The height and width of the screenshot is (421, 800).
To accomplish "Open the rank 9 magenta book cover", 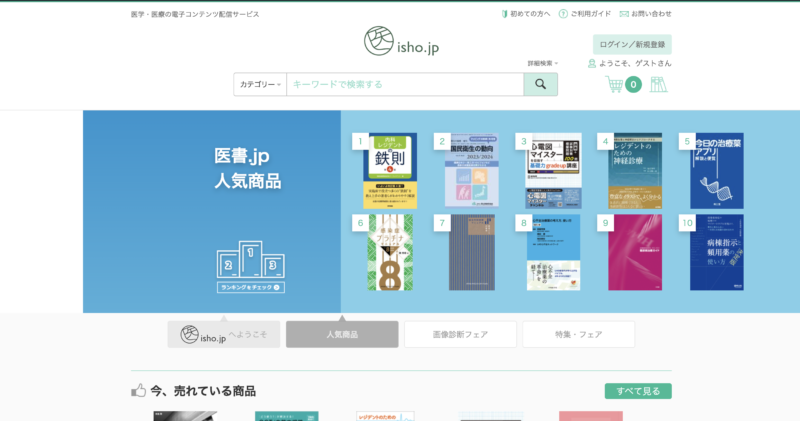I will (x=635, y=253).
